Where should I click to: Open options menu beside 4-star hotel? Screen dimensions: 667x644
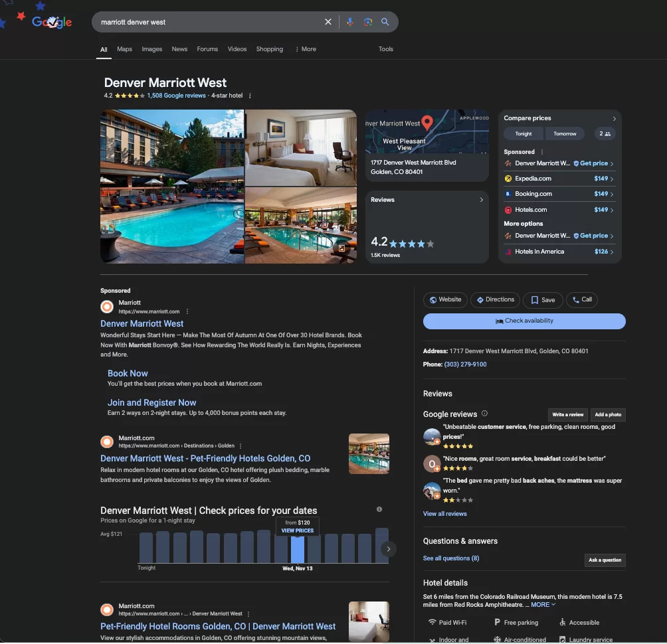[x=250, y=96]
